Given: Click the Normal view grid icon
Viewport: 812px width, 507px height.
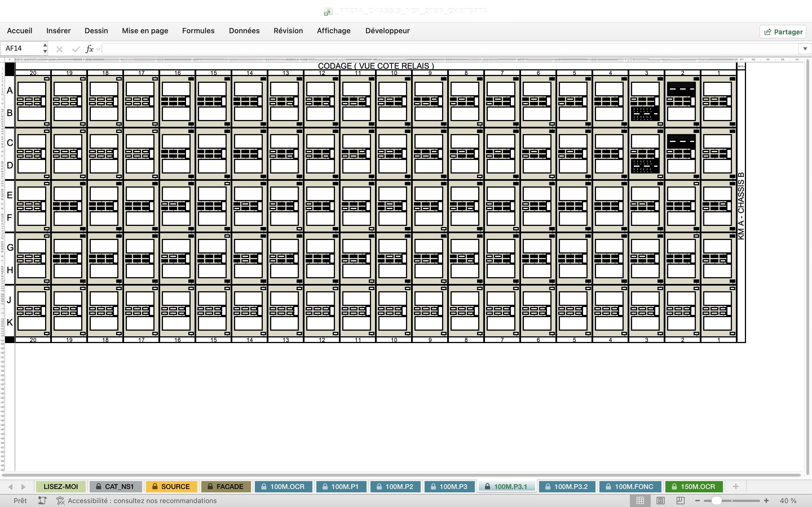Looking at the screenshot, I should point(640,501).
